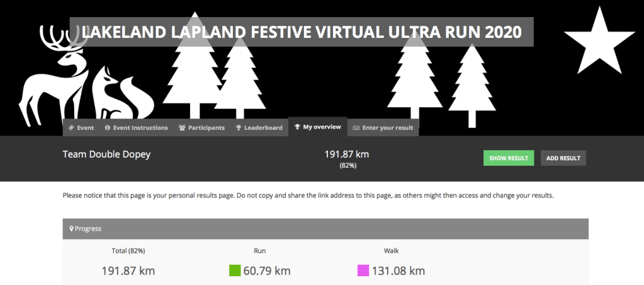Click the Team Double Dopey name
Screen dimensions: 644x285
tap(107, 154)
